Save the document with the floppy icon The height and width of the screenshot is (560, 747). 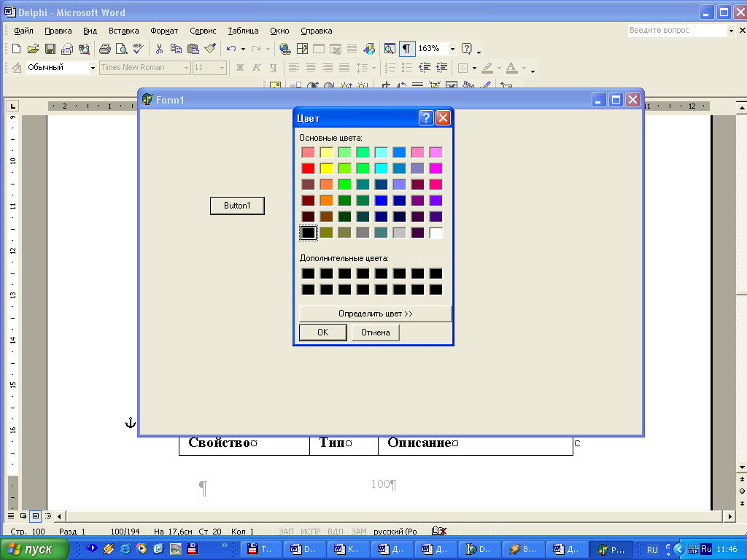pos(50,49)
